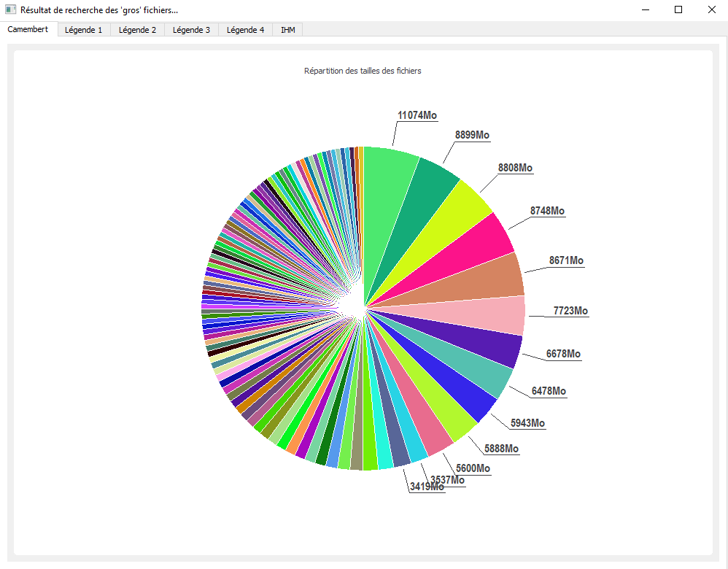728x569 pixels.
Task: Select the 6478Mo slice label
Action: pos(549,391)
